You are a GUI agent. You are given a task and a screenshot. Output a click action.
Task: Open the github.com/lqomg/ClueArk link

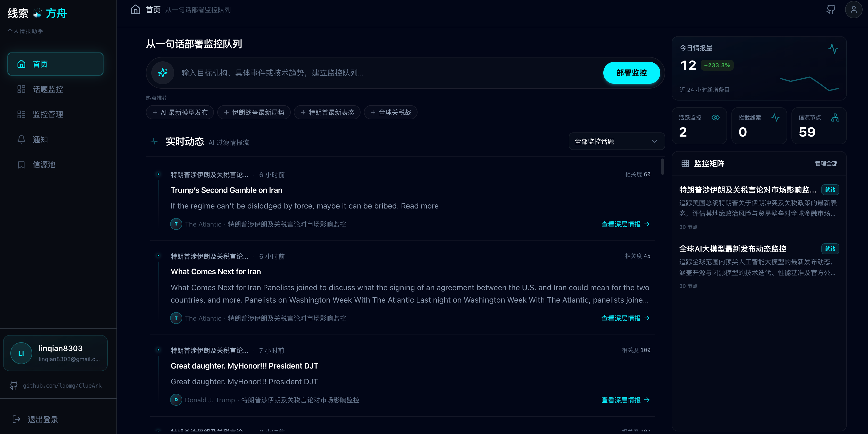point(62,386)
